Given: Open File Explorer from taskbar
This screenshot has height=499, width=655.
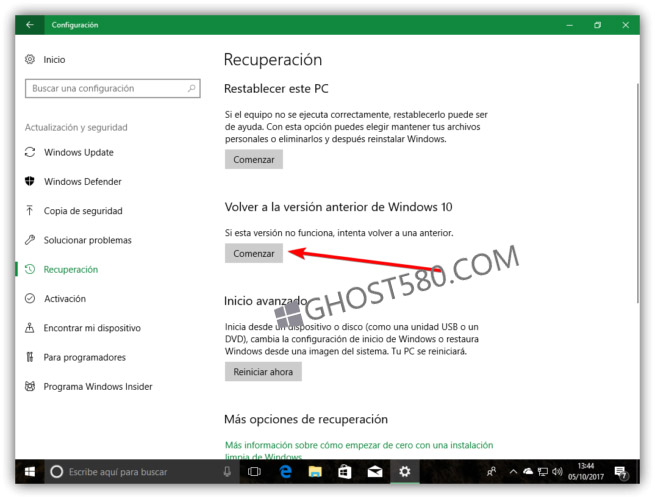Looking at the screenshot, I should [x=315, y=472].
